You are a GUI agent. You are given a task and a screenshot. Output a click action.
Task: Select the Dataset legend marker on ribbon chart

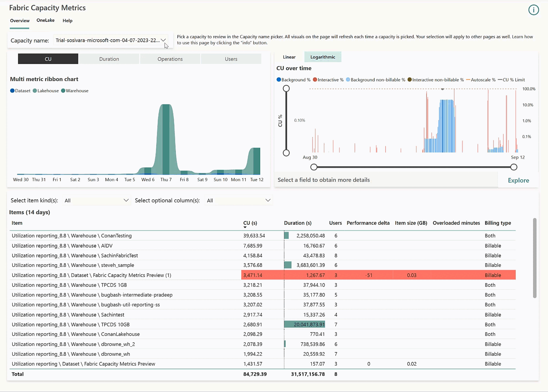point(13,90)
